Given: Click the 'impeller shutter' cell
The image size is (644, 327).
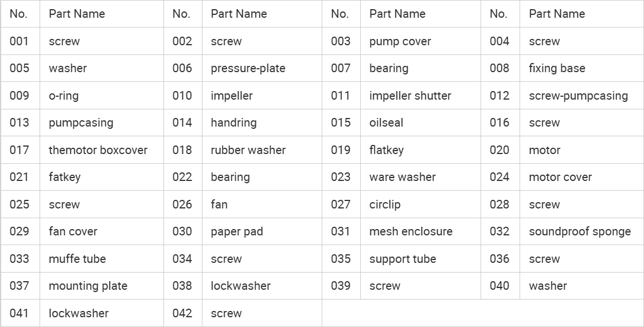Looking at the screenshot, I should click(x=410, y=96).
